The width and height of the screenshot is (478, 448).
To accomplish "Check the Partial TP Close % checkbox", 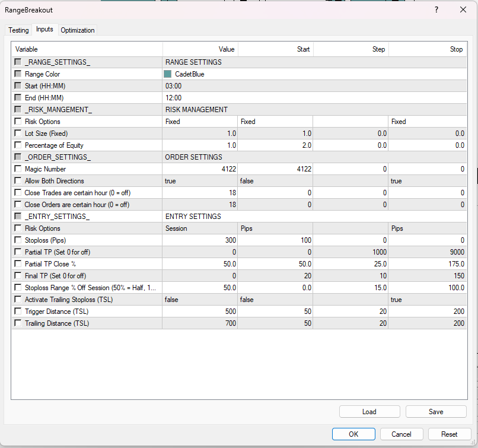I will pos(18,263).
